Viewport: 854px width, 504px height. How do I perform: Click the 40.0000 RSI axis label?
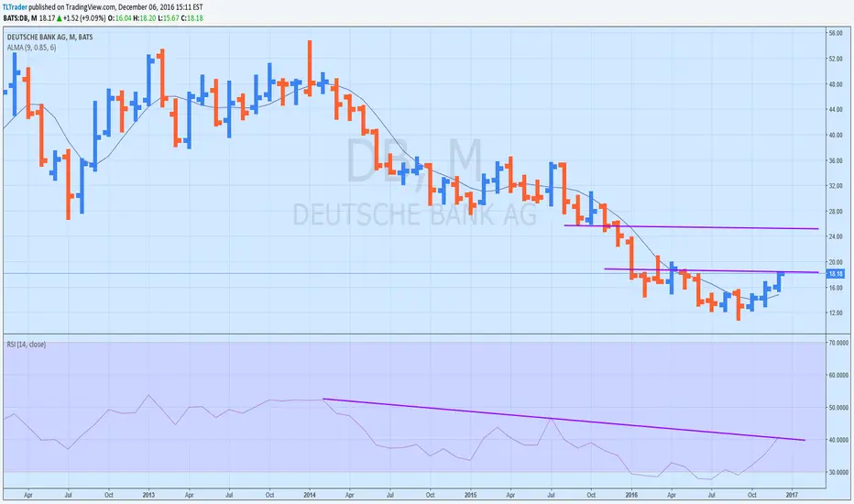tap(838, 440)
